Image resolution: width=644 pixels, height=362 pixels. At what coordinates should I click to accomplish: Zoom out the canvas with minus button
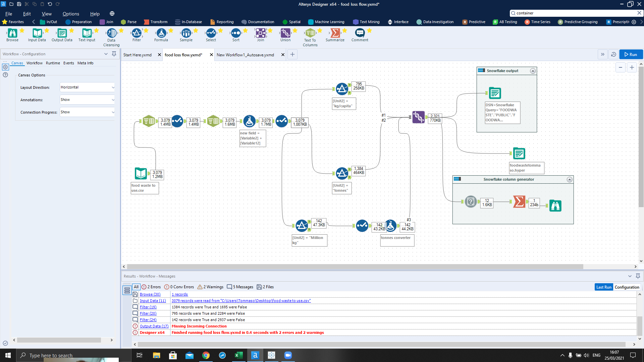pos(621,67)
